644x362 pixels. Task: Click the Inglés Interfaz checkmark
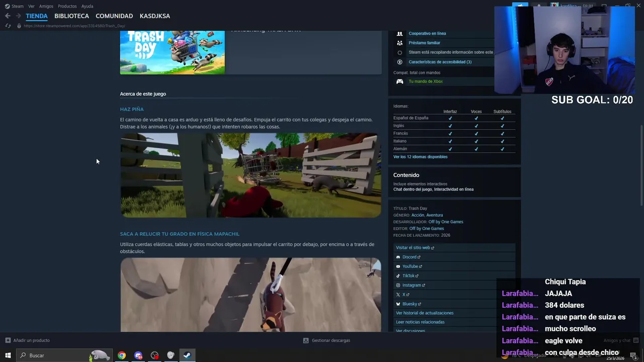coord(450,126)
